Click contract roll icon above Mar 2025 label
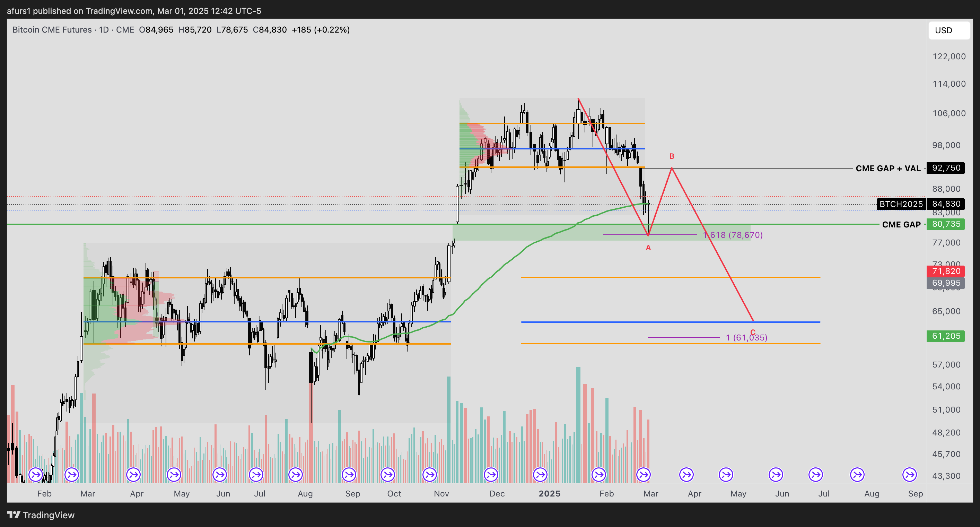Screen dimensions: 980x527 [x=643, y=475]
